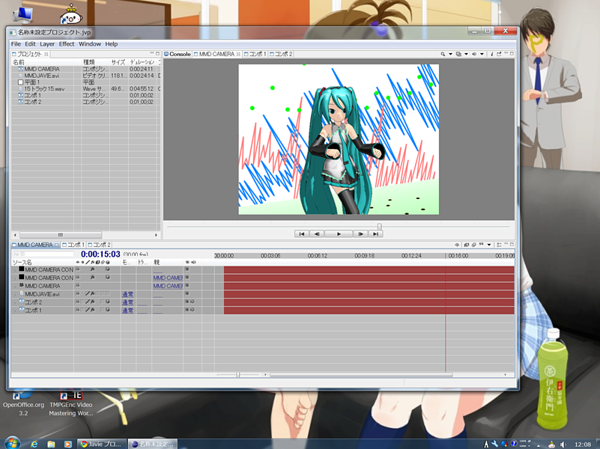Select コンポ 2 item in project list
Viewport: 600px width, 449px height.
pos(33,102)
